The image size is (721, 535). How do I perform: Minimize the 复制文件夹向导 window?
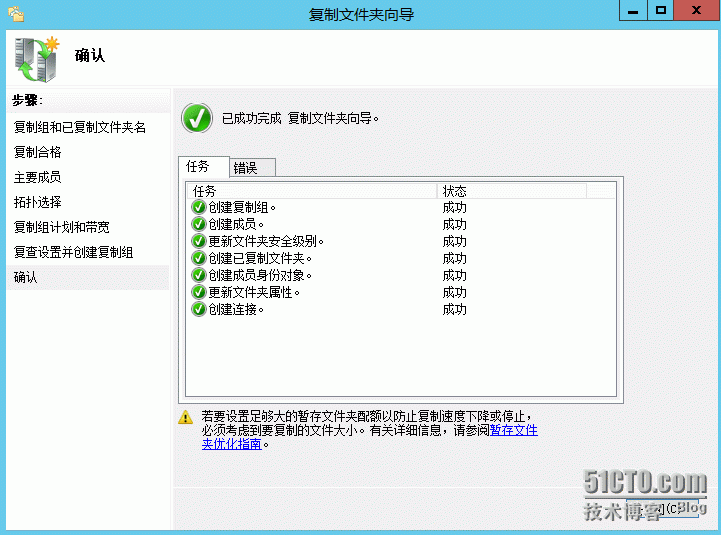pyautogui.click(x=633, y=11)
